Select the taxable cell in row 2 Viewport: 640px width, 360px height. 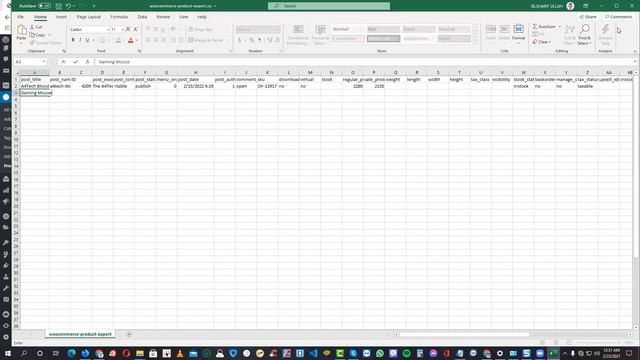point(587,86)
